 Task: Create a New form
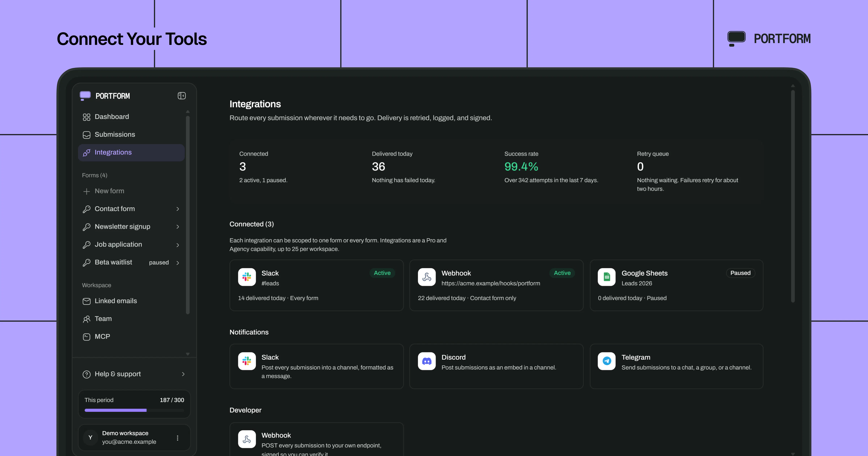coord(131,191)
